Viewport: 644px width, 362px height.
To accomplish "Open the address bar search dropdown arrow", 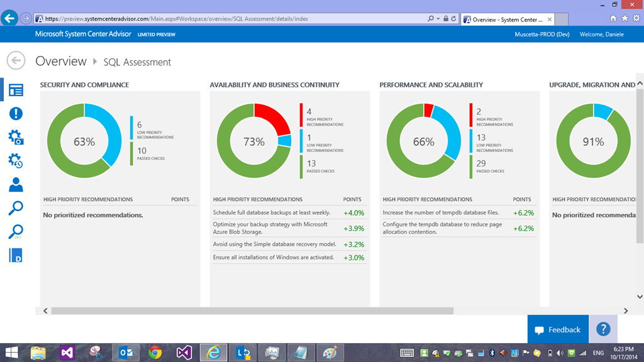I will (x=438, y=18).
